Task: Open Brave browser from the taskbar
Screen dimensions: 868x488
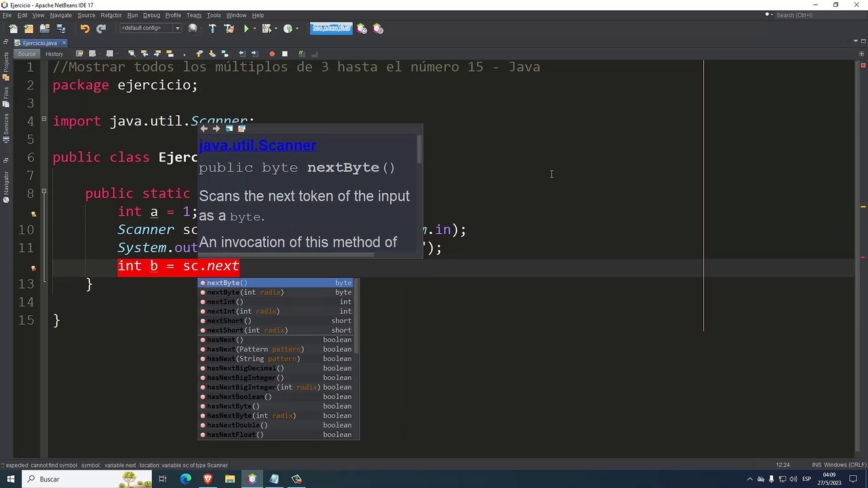Action: (208, 479)
